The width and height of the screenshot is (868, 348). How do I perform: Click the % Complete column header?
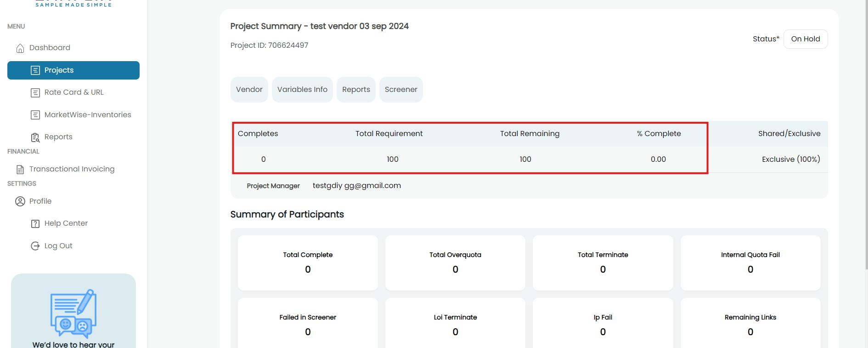(x=659, y=134)
